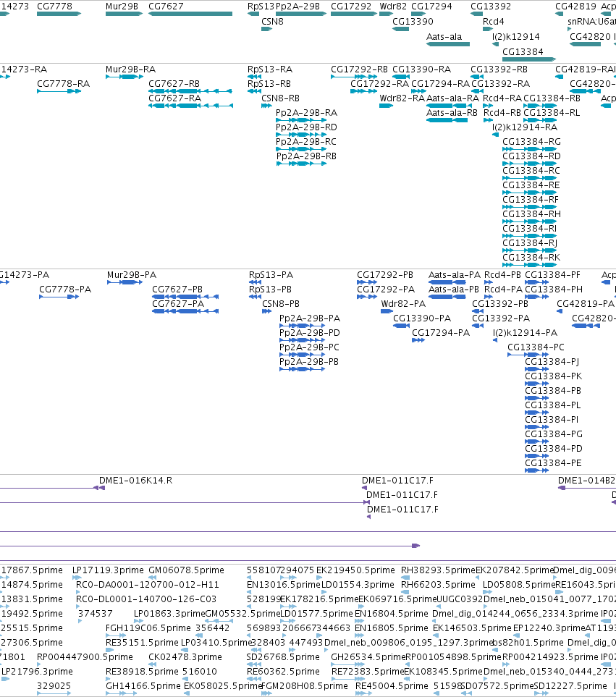Click the RpS13-PA protein label
Image resolution: width=616 pixels, height=697 pixels.
pos(271,275)
